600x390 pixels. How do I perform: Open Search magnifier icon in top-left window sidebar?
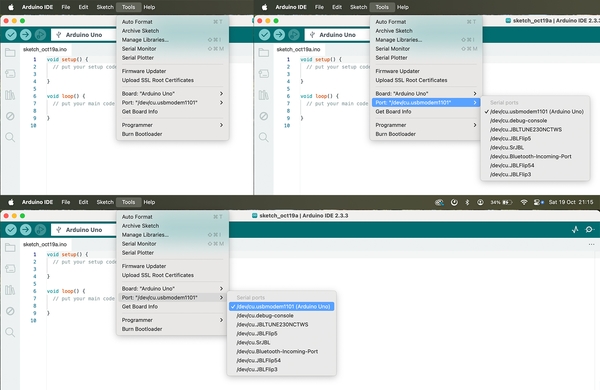[x=10, y=137]
